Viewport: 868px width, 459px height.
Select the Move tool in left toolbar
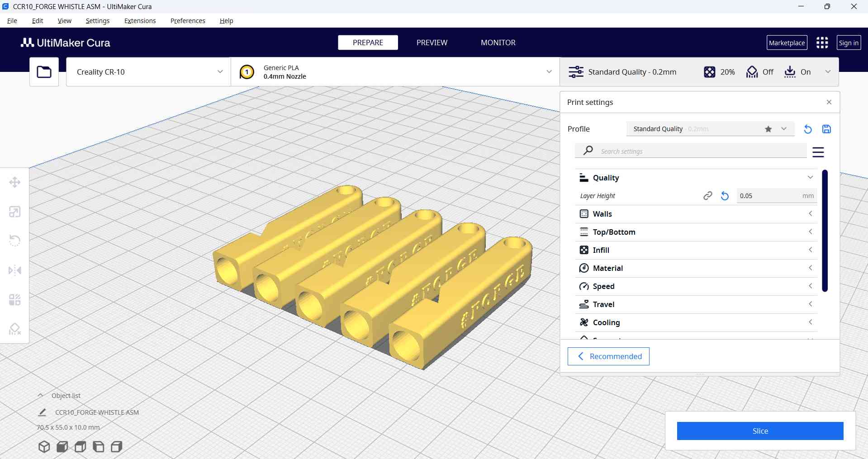15,182
